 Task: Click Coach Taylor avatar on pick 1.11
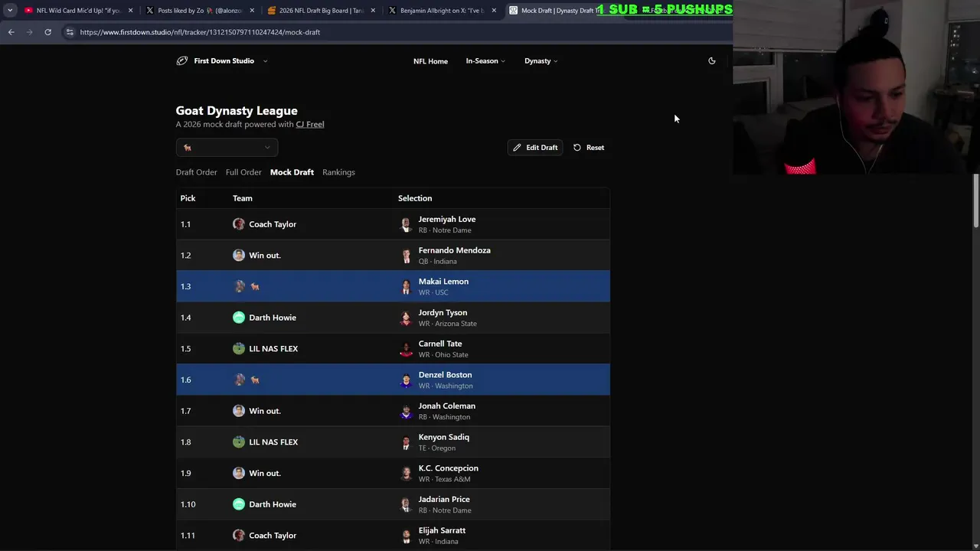pyautogui.click(x=239, y=536)
